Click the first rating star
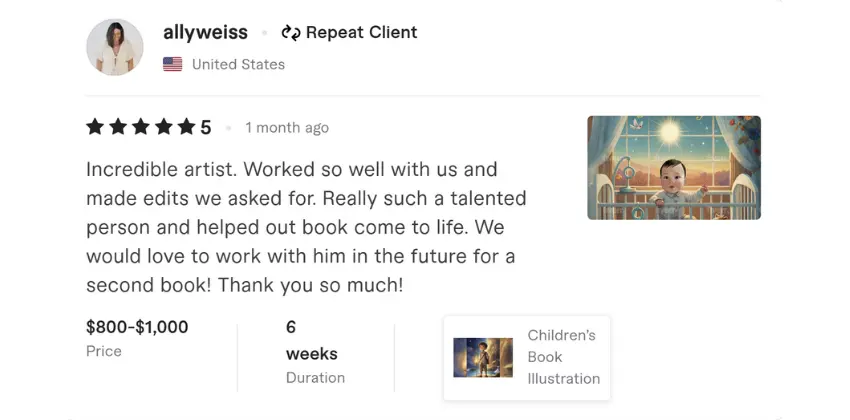Viewport: 850px width, 420px height. [x=96, y=127]
